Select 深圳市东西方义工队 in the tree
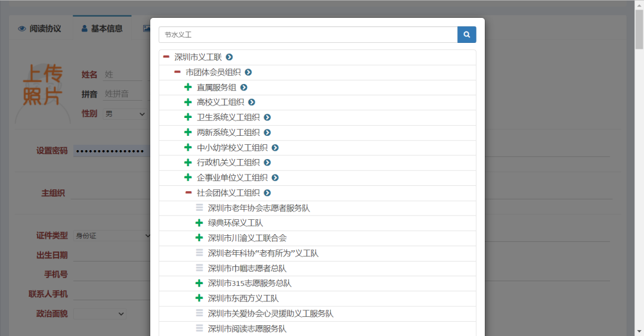The image size is (644, 336). point(243,298)
